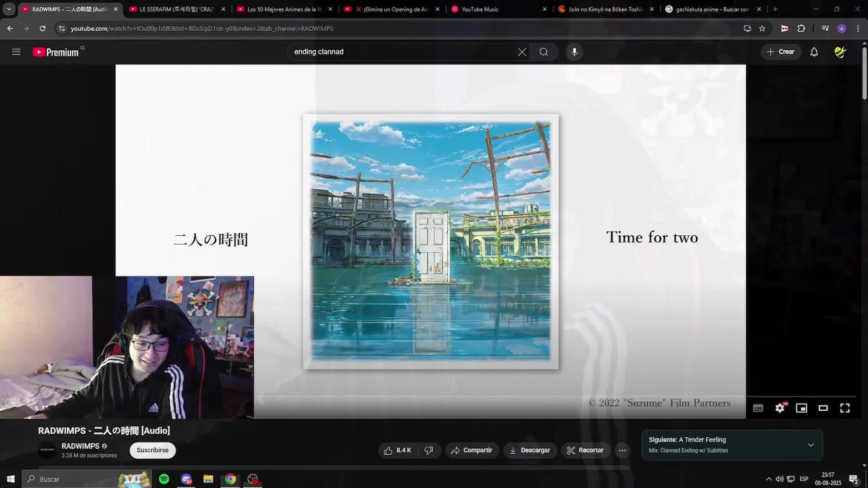Viewport: 868px width, 488px height.
Task: Go back in browser history
Action: point(9,28)
